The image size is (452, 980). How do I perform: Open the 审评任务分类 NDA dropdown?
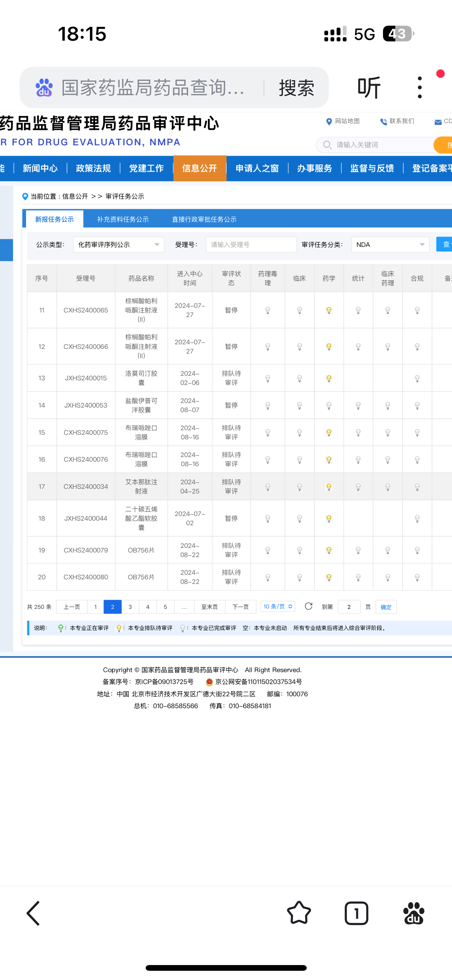pos(390,245)
